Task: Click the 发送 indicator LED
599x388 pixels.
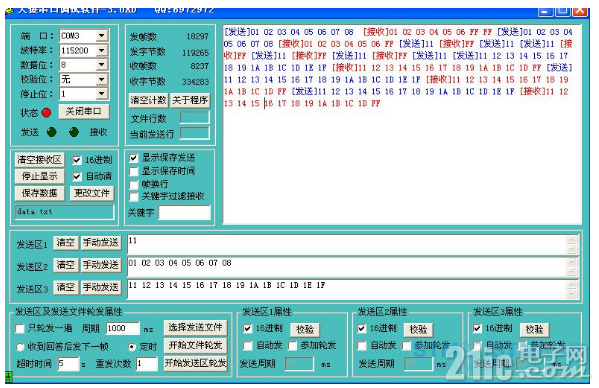Action: coord(51,132)
